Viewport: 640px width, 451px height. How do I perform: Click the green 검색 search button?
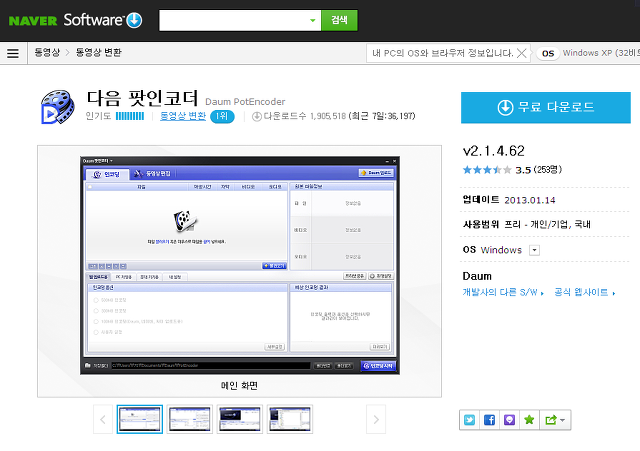[339, 20]
